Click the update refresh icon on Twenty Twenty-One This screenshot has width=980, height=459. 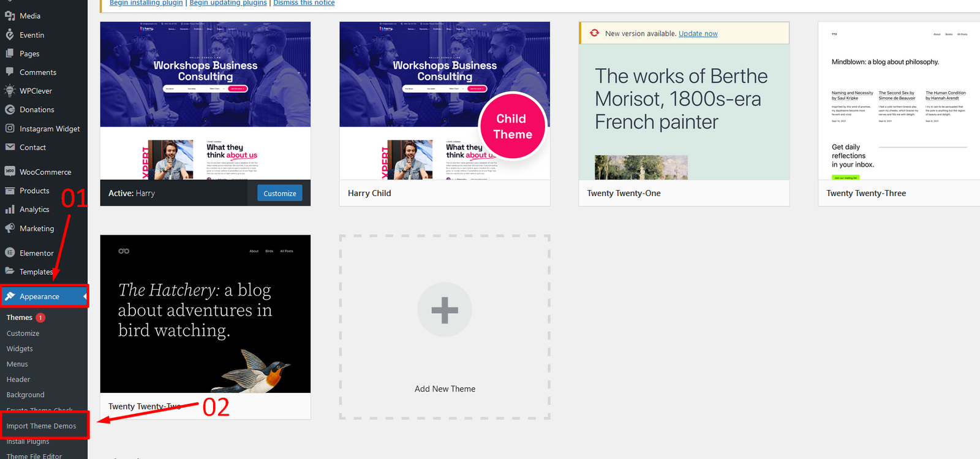[594, 33]
